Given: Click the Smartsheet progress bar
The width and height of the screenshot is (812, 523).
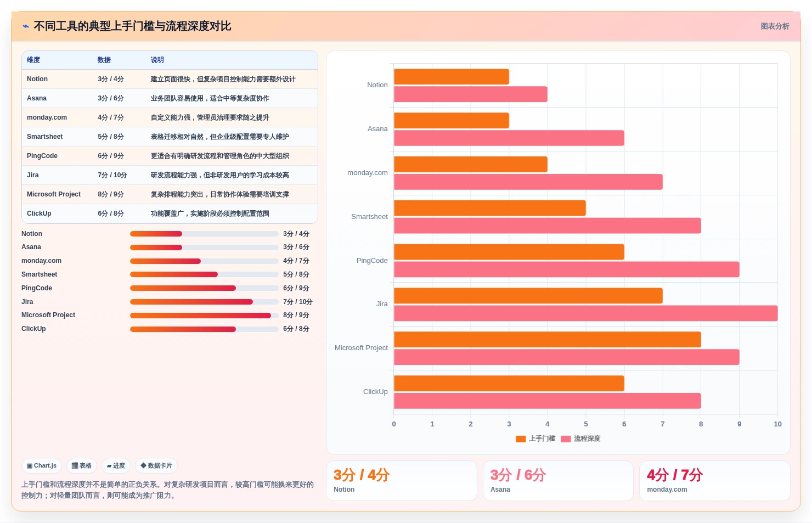Looking at the screenshot, I should point(204,274).
